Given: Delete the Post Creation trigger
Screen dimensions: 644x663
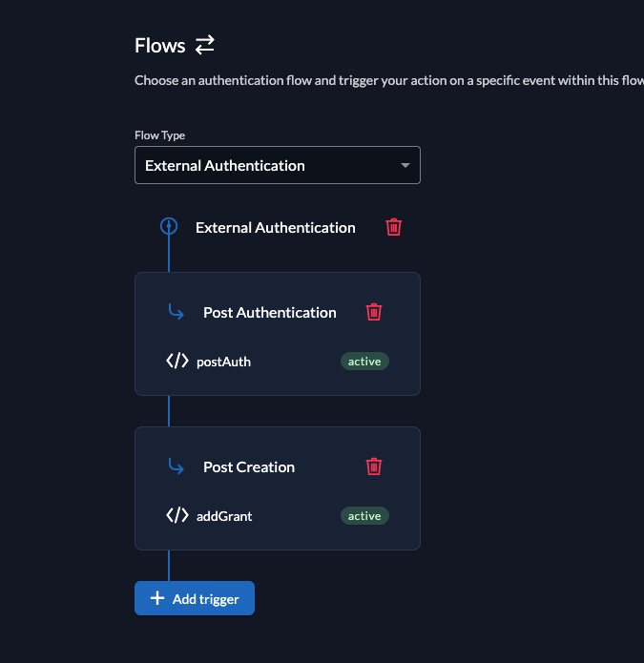Looking at the screenshot, I should [374, 466].
